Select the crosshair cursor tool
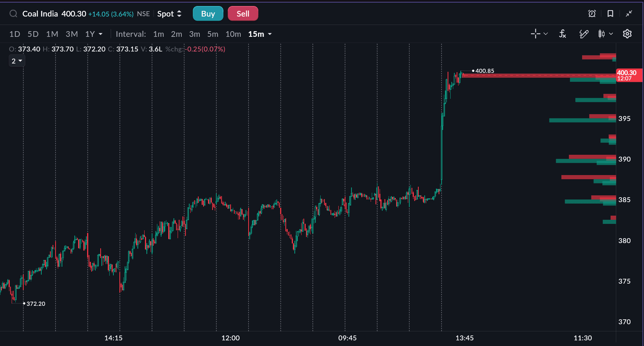Screen dimensions: 644x346 click(x=535, y=34)
